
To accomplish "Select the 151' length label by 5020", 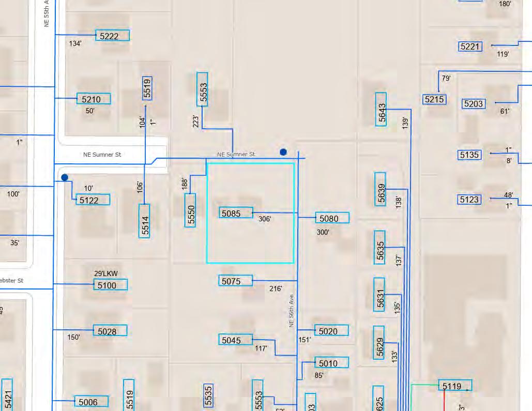I will coord(305,339).
